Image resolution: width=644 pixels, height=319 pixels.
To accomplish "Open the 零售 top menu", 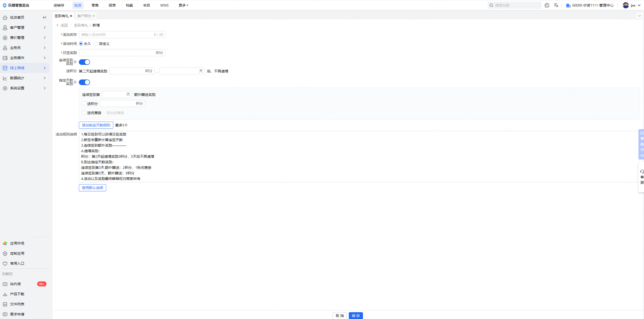I will pyautogui.click(x=95, y=5).
